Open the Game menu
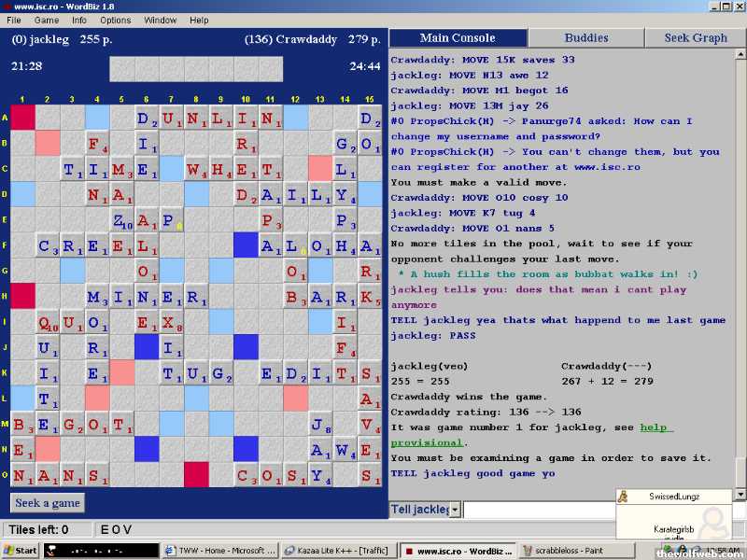747x560 pixels. pyautogui.click(x=47, y=20)
